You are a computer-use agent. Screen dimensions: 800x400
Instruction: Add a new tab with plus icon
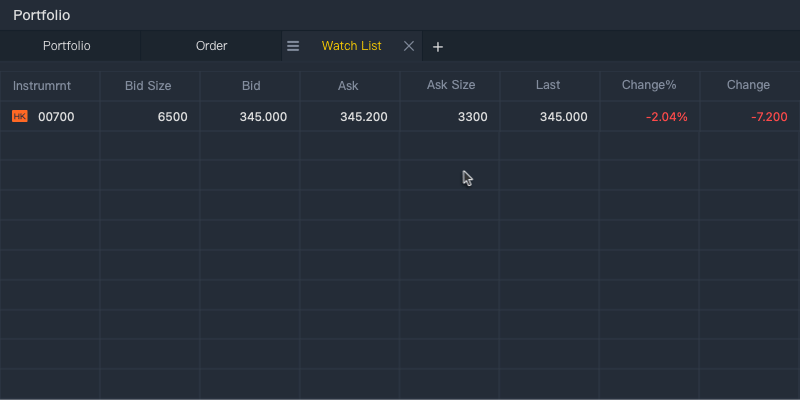pos(437,47)
